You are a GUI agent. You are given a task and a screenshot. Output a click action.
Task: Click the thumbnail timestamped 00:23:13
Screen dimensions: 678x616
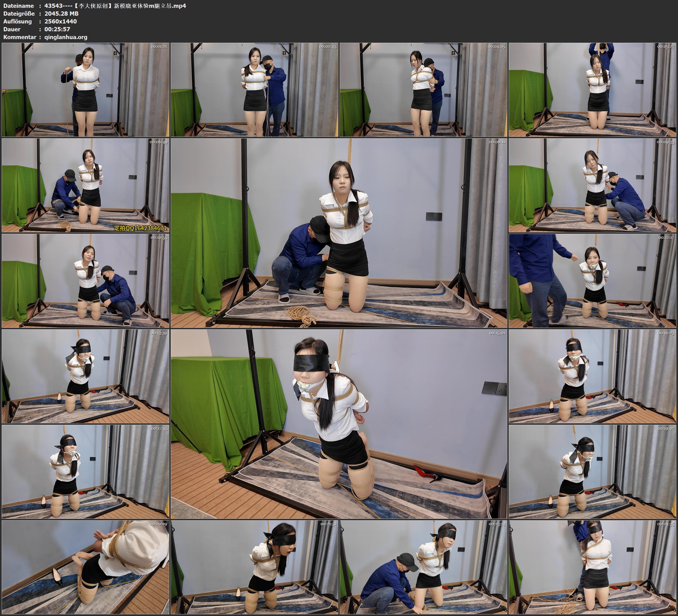(x=423, y=567)
